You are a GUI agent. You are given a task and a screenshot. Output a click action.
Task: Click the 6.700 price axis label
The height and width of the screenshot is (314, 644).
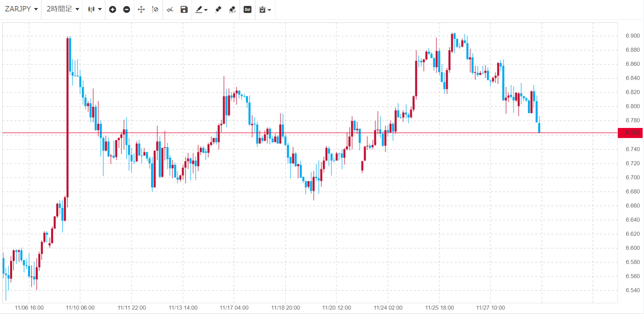click(633, 177)
